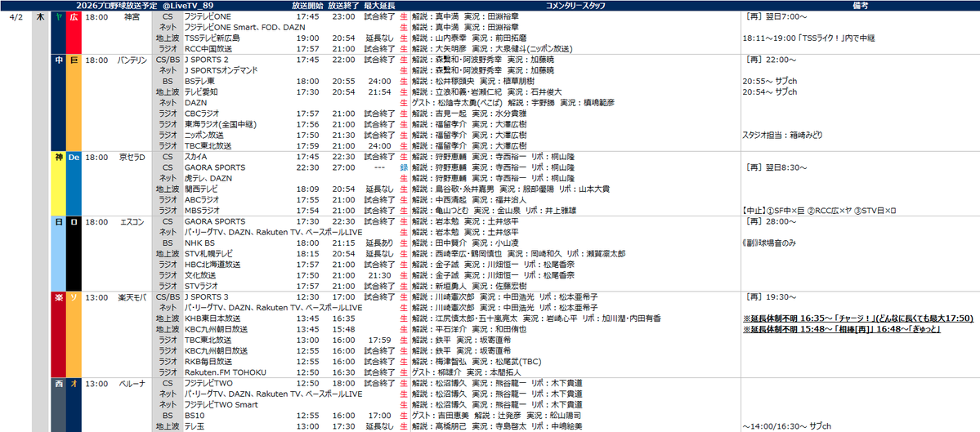Select the channel "NHK BS"
The width and height of the screenshot is (980, 432).
[x=198, y=243]
